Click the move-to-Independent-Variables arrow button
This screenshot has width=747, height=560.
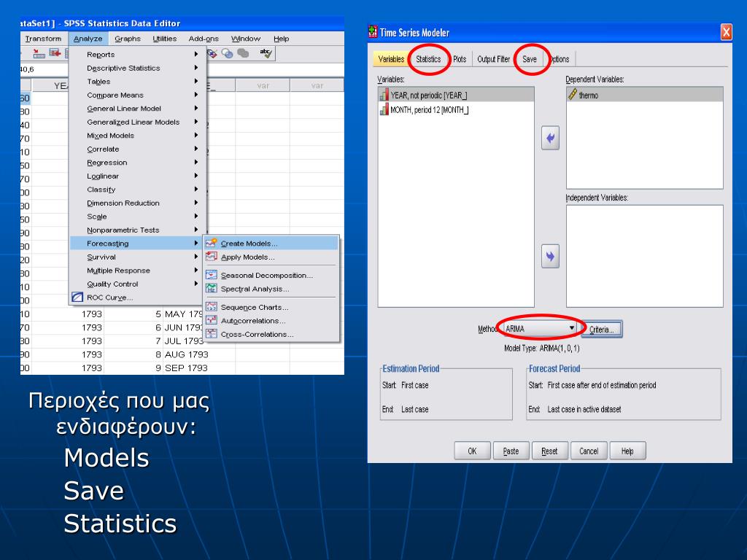point(550,256)
